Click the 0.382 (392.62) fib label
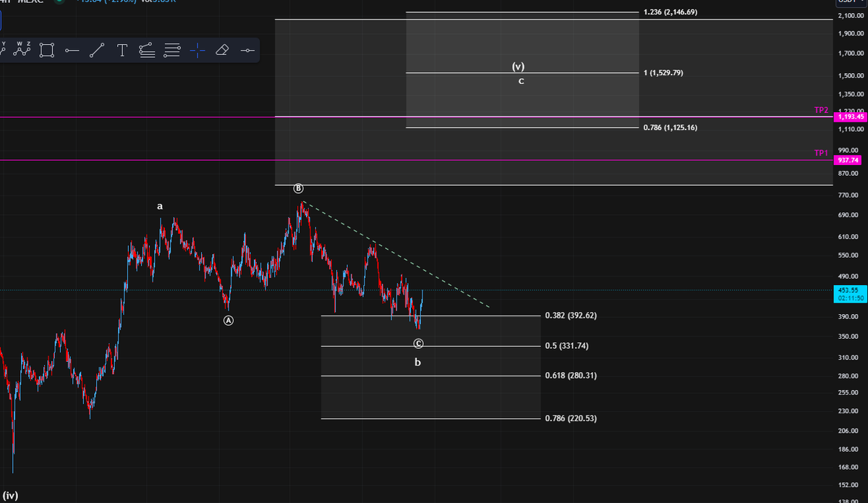 tap(571, 316)
